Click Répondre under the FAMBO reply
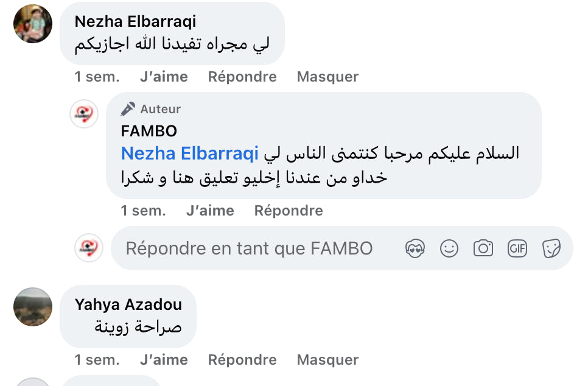Screen dimensions: 588x386 (289, 211)
